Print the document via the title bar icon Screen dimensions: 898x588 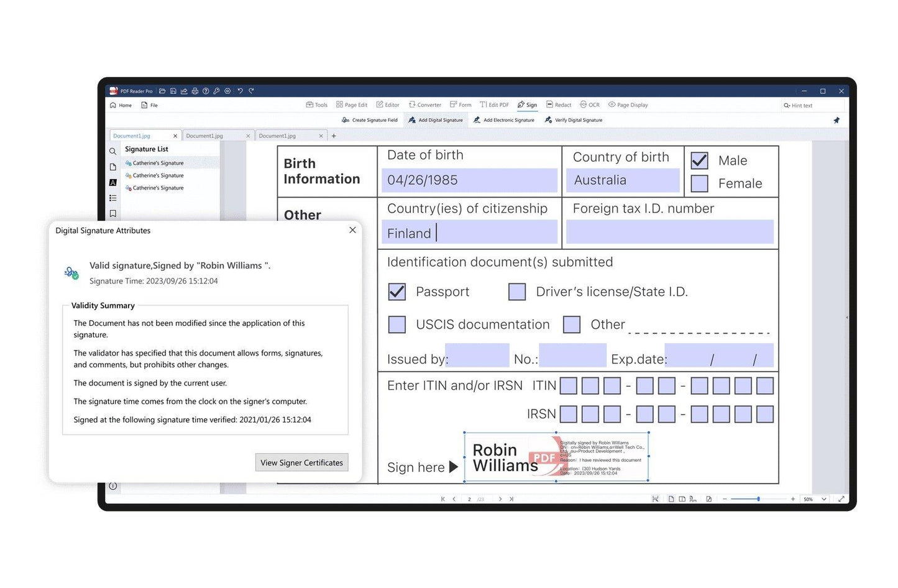tap(194, 91)
